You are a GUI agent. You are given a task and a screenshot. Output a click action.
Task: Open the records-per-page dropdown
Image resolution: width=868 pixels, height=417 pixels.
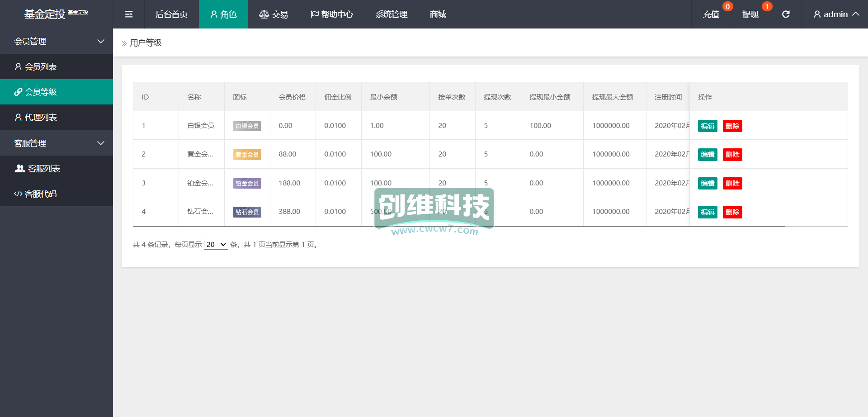tap(216, 245)
